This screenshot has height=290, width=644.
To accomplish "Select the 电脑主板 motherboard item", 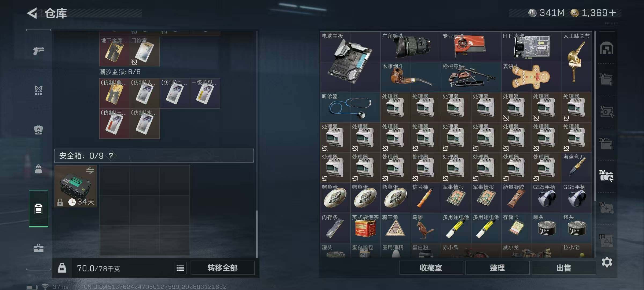I will point(350,62).
